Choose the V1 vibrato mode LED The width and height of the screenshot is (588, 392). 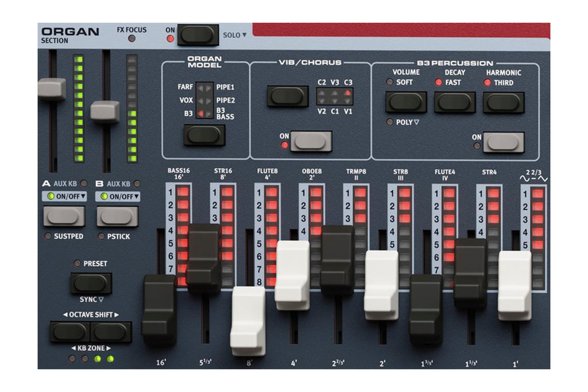[x=347, y=101]
